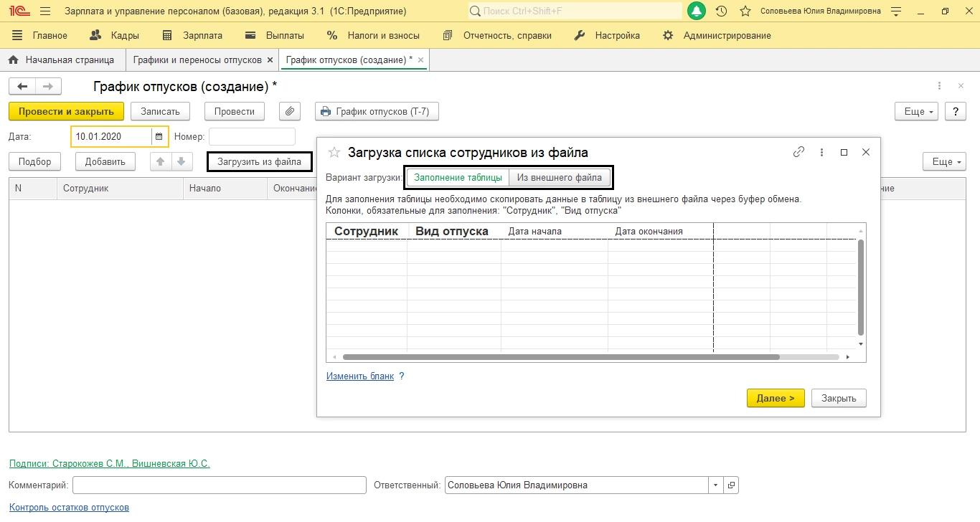The height and width of the screenshot is (522, 980).
Task: Add dialog to favorites with star icon
Action: pyautogui.click(x=334, y=152)
